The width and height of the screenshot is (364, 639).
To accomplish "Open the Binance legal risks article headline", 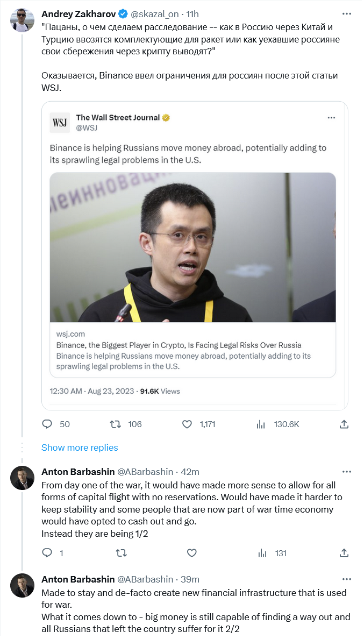I will point(179,345).
